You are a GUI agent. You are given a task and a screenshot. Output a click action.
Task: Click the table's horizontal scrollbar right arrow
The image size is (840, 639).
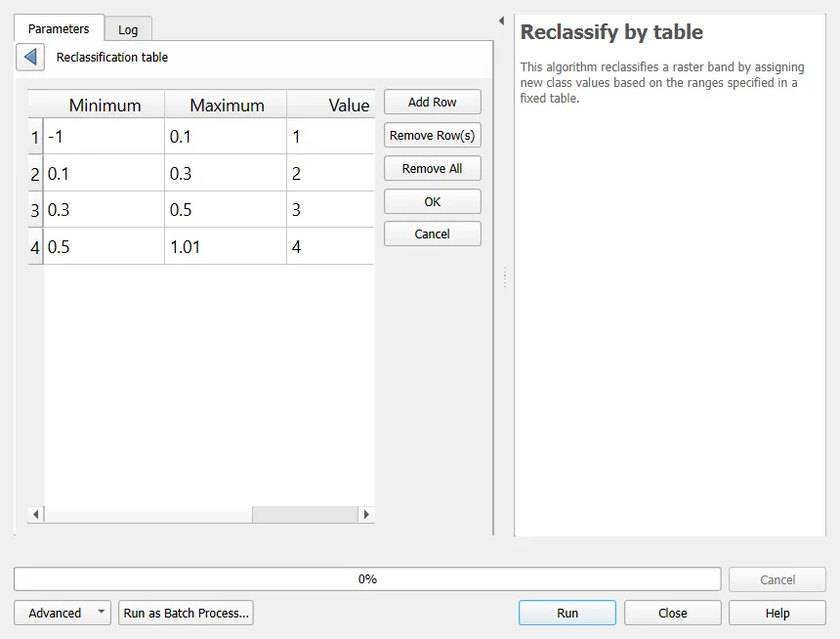pos(366,515)
